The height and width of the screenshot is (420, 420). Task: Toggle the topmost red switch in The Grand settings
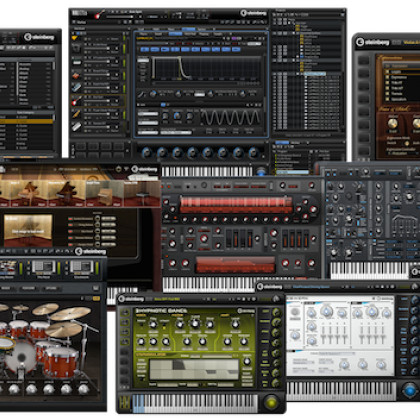[70, 219]
